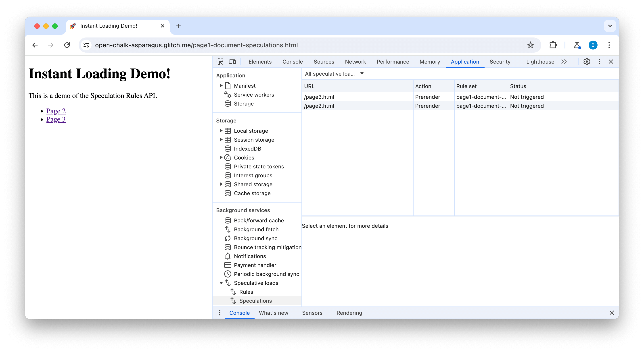
Task: Select the Network tab in DevTools
Action: pyautogui.click(x=355, y=62)
